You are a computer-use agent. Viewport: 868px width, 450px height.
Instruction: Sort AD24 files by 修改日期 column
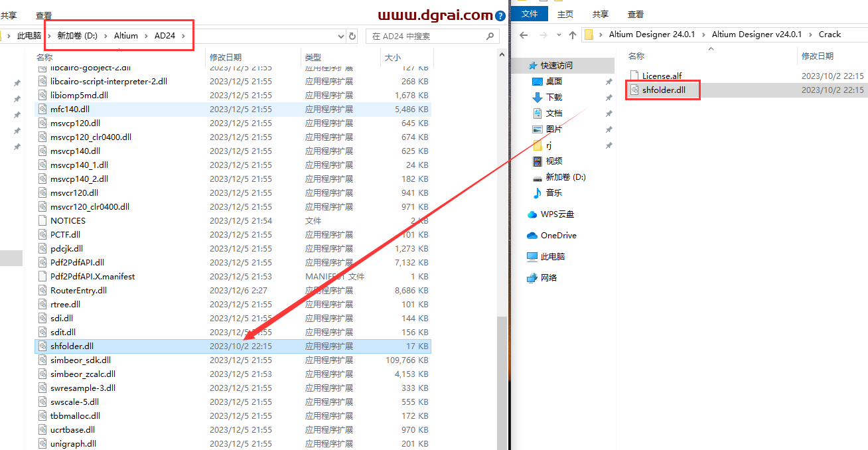point(226,58)
